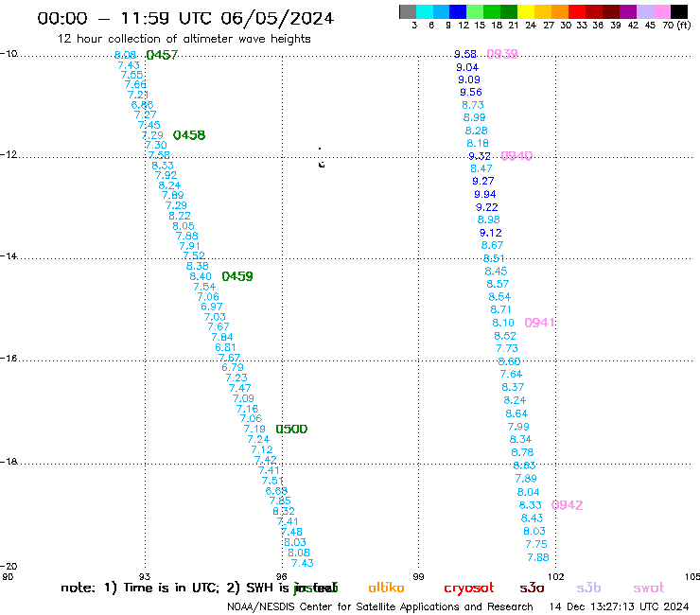Click the green time label 0457
700x615 pixels.
pyautogui.click(x=162, y=55)
